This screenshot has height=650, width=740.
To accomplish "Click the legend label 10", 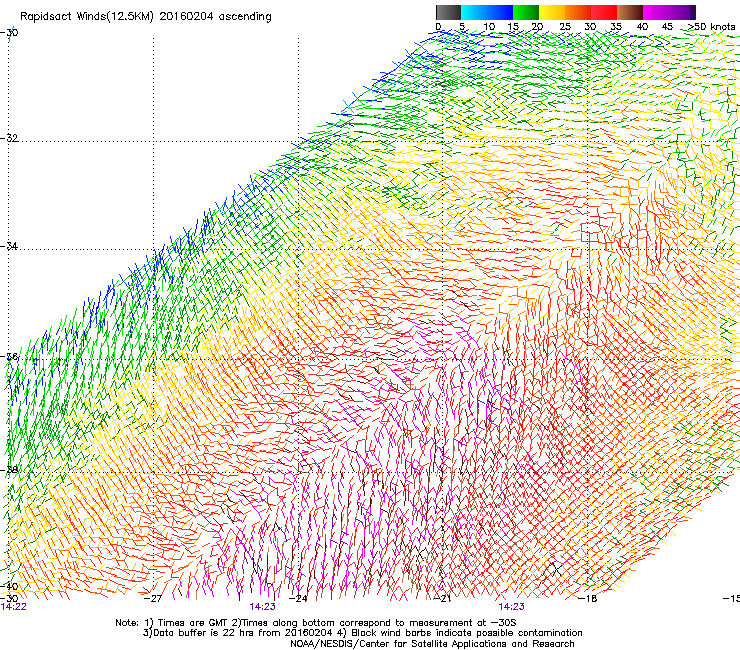I will pyautogui.click(x=489, y=26).
